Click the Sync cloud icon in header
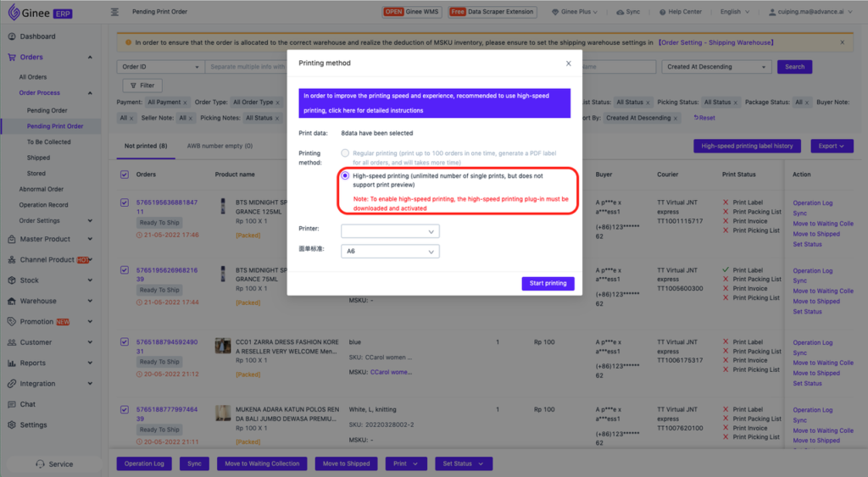The image size is (868, 477). [620, 12]
